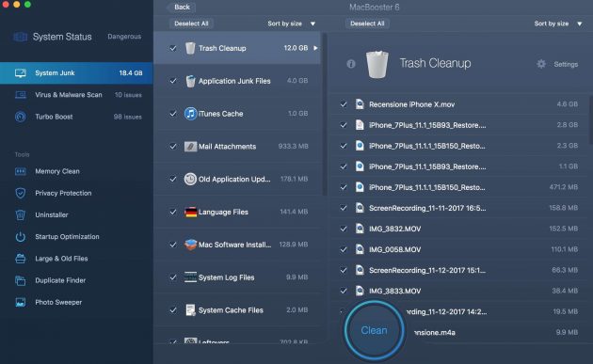Uncheck the Old Application Updates checkbox
The height and width of the screenshot is (364, 593).
173,179
